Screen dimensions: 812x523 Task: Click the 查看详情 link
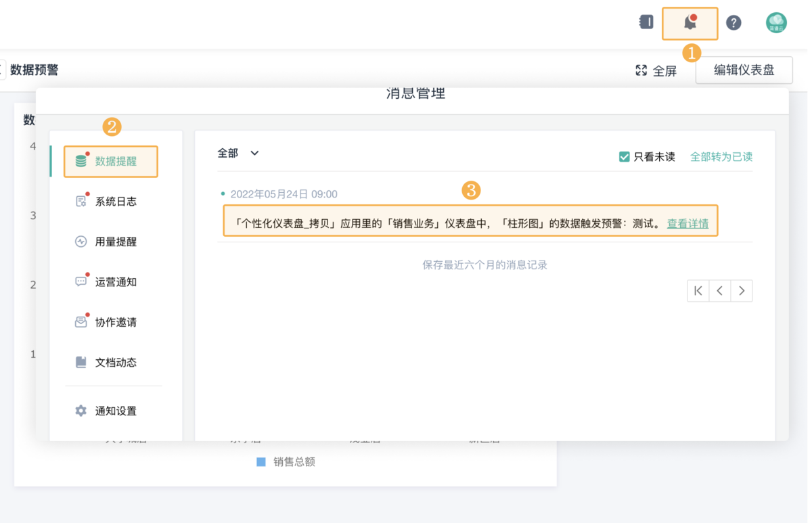(687, 223)
